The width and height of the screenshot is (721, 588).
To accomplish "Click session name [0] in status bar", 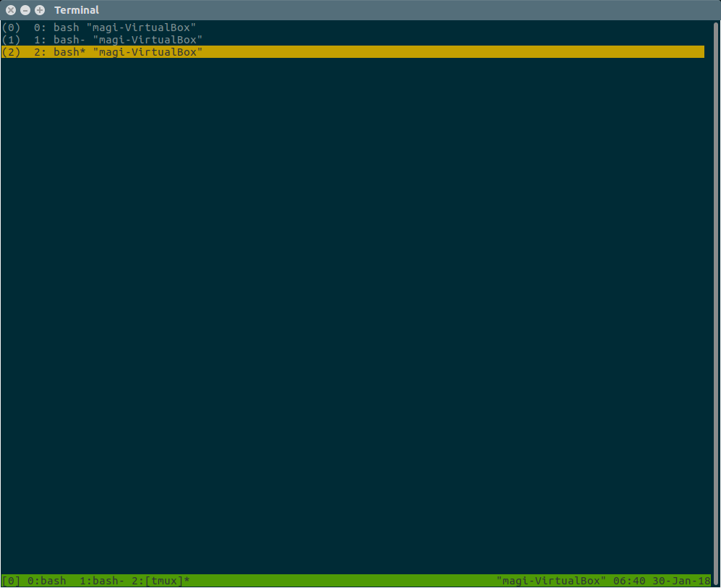I will pos(11,581).
